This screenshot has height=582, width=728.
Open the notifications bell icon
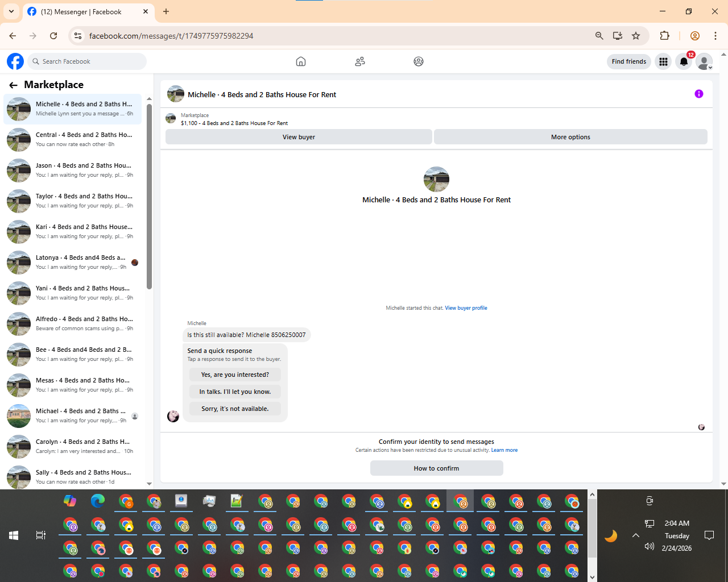684,61
